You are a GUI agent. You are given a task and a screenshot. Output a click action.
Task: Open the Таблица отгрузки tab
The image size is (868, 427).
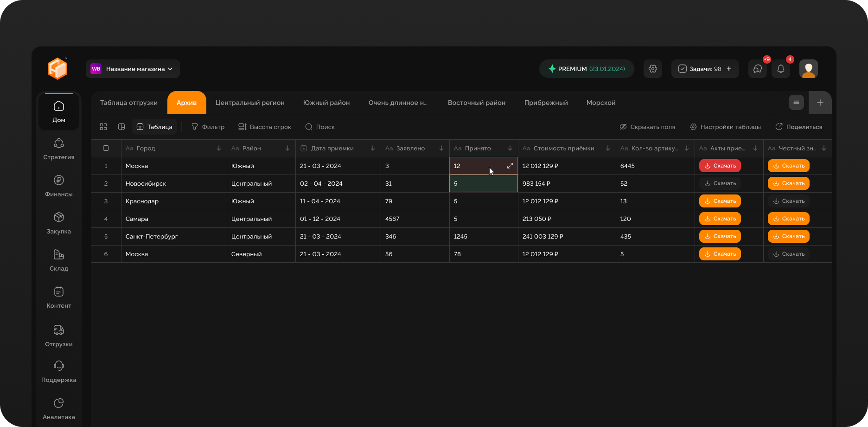tap(129, 103)
